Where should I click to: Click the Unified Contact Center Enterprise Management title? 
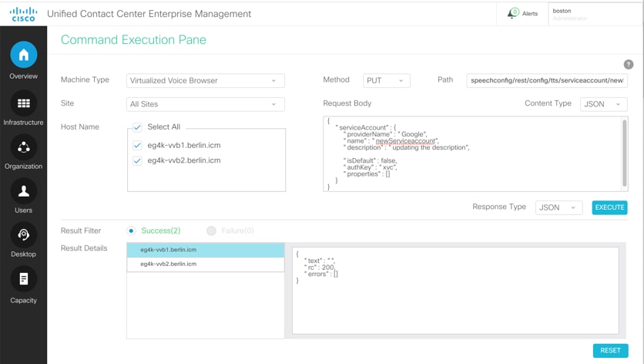pos(149,14)
